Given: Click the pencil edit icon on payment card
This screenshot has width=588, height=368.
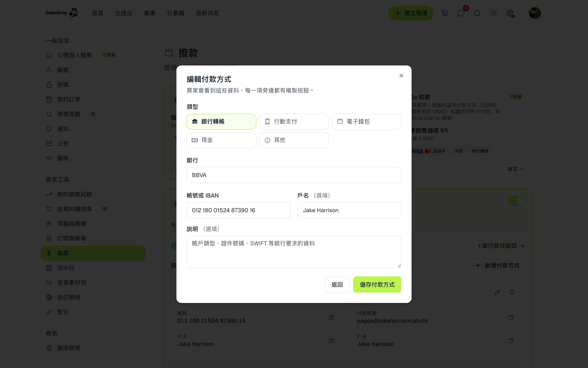Looking at the screenshot, I should [x=497, y=292].
